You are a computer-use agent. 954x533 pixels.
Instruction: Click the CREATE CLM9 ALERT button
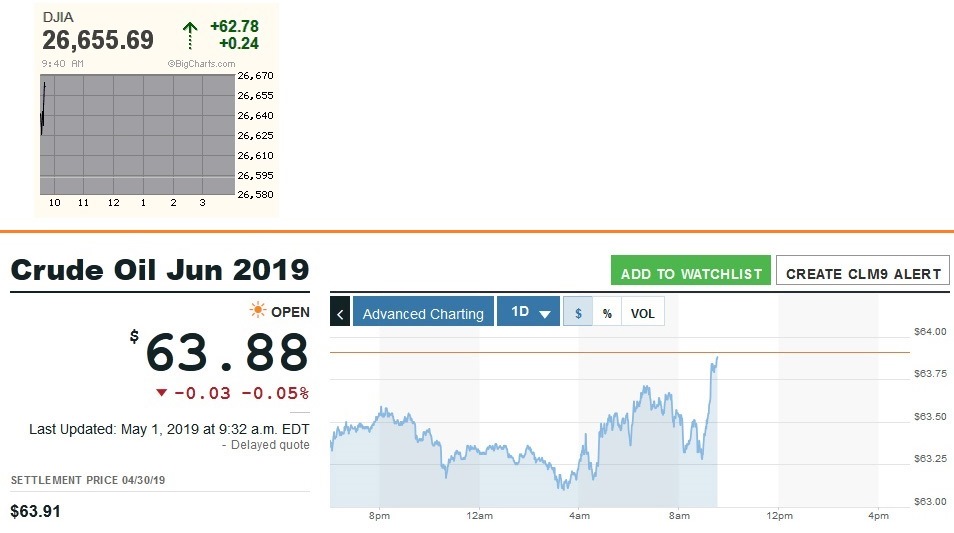point(863,273)
